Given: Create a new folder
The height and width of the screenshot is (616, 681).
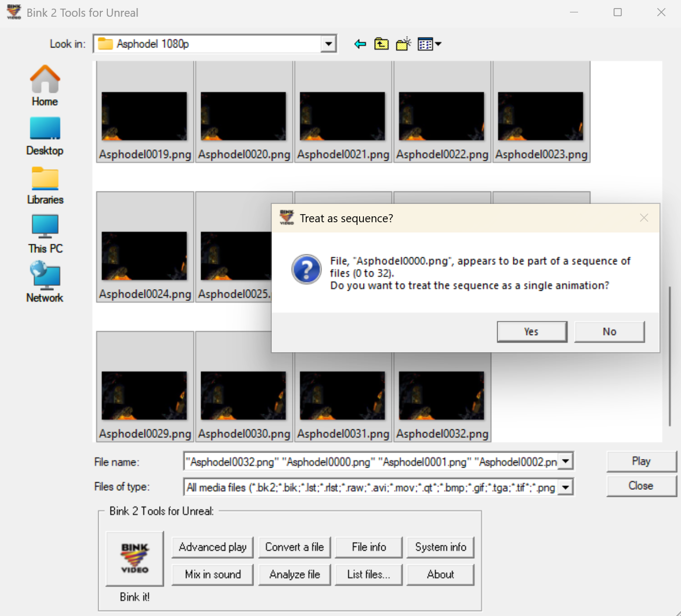Looking at the screenshot, I should pos(403,44).
